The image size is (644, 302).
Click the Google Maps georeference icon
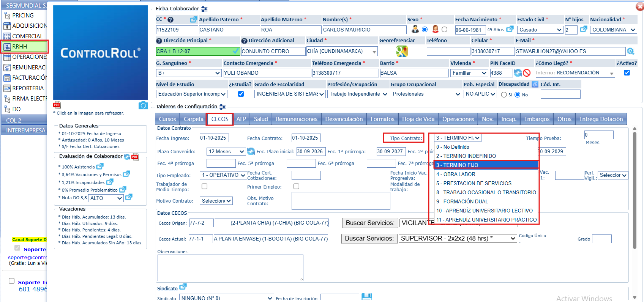402,51
